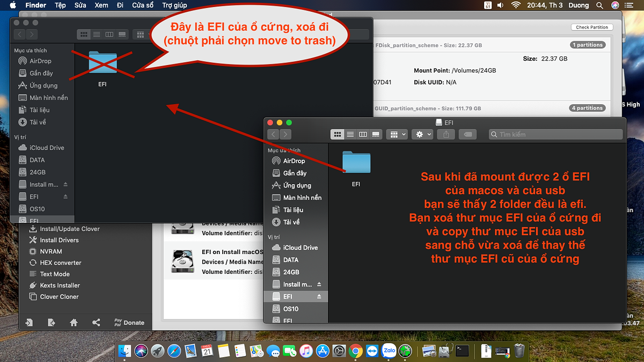Click the import configuration icon beside the export icon
The height and width of the screenshot is (362, 644).
click(x=29, y=322)
